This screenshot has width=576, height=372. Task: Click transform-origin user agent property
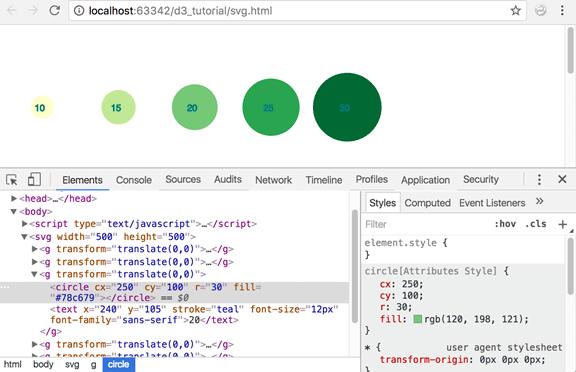(462, 360)
